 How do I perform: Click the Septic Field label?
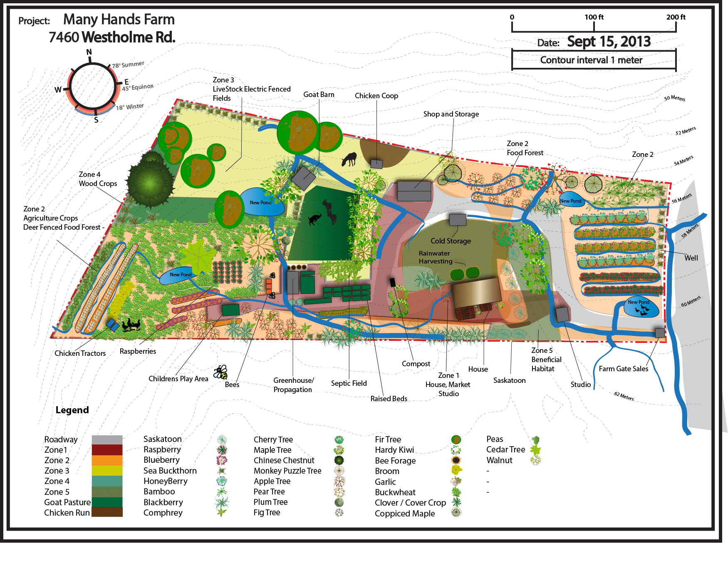[x=349, y=383]
